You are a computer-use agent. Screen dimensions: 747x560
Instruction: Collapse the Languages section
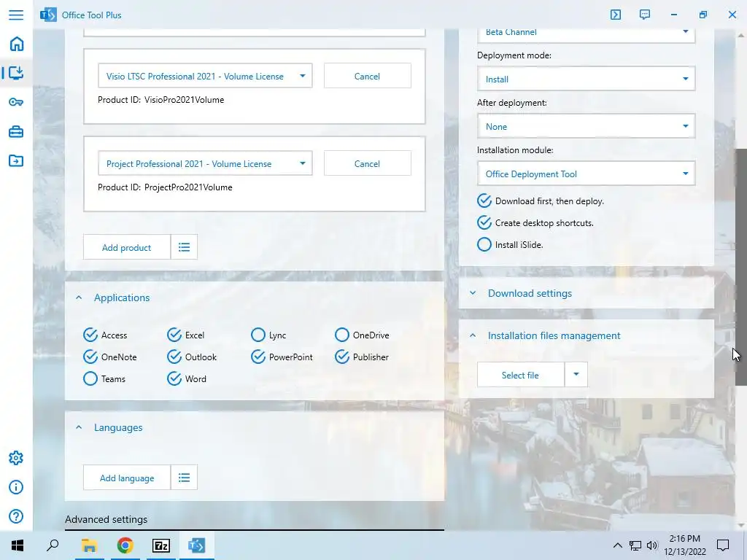(79, 427)
